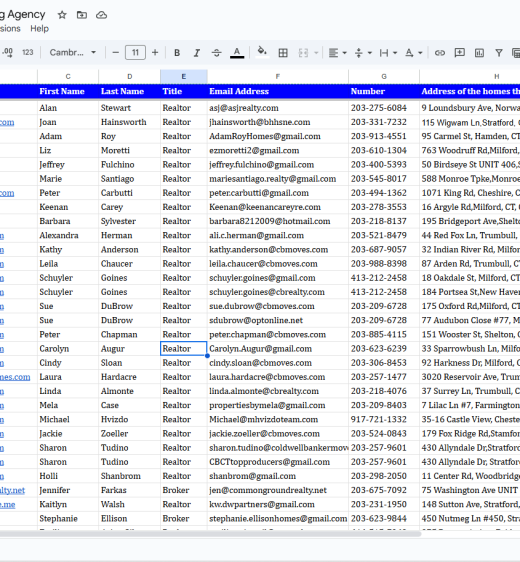Star the spreadsheet document
520x562 pixels.
tap(62, 15)
